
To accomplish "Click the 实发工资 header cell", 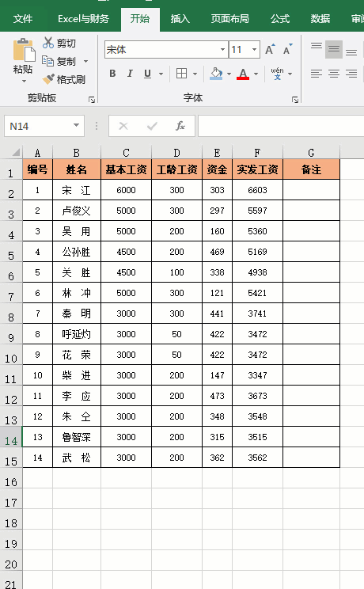I will 257,169.
